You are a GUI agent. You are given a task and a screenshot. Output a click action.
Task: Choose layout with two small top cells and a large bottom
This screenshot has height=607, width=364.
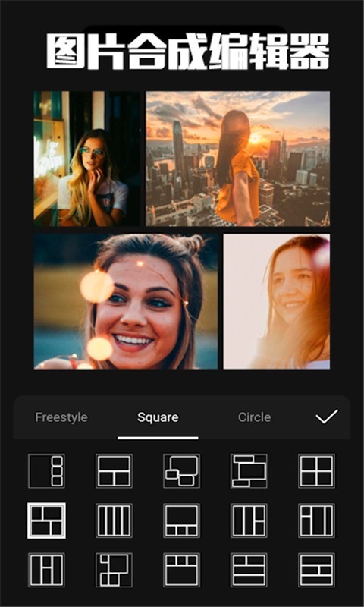click(181, 570)
